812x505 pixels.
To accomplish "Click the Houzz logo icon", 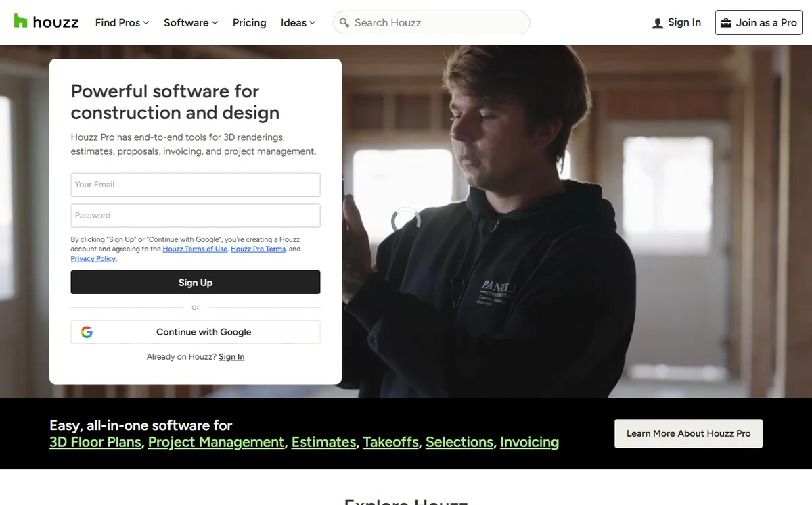I will point(21,21).
